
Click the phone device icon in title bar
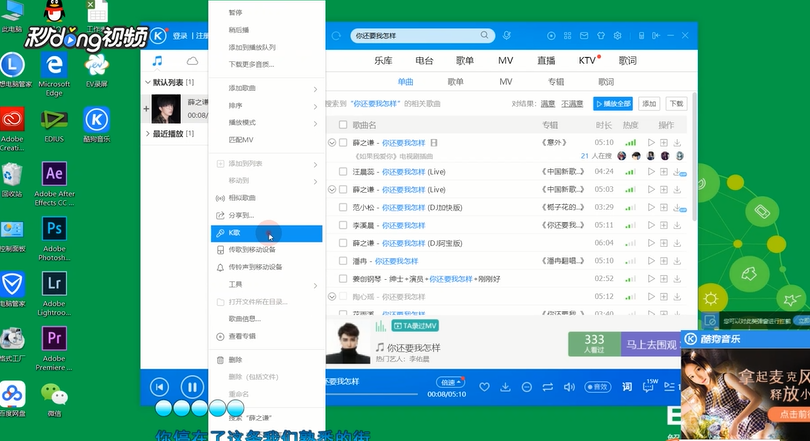tap(641, 36)
